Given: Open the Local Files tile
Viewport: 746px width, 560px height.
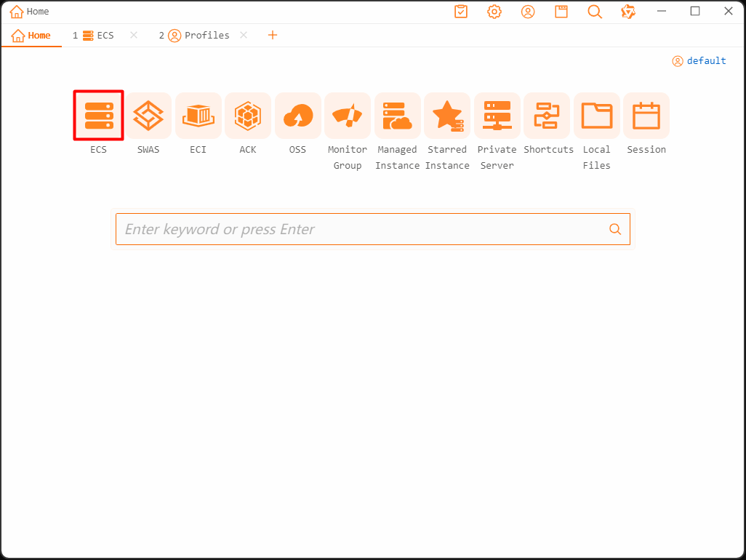Looking at the screenshot, I should [597, 116].
